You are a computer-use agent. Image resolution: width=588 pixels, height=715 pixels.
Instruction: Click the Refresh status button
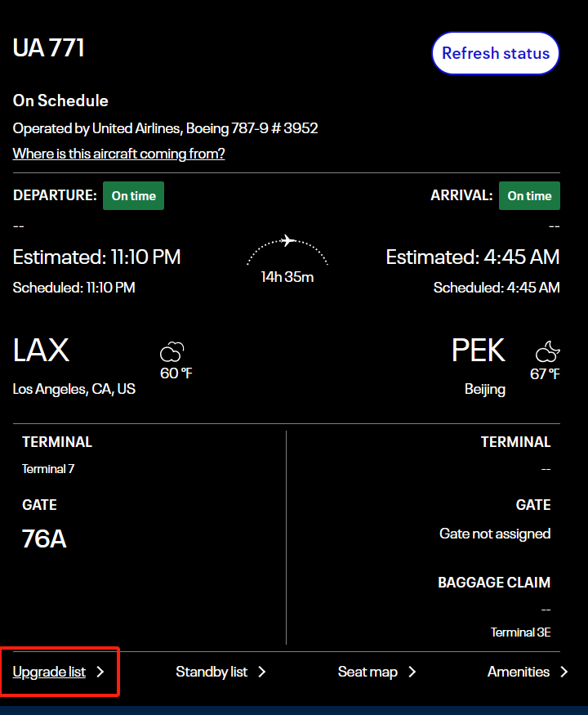(495, 53)
